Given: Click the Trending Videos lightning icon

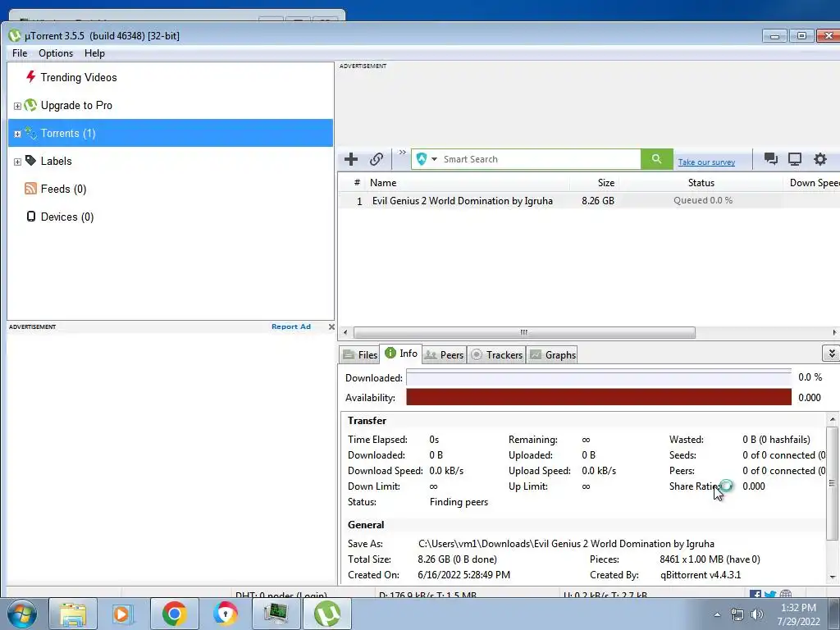Looking at the screenshot, I should pyautogui.click(x=30, y=77).
